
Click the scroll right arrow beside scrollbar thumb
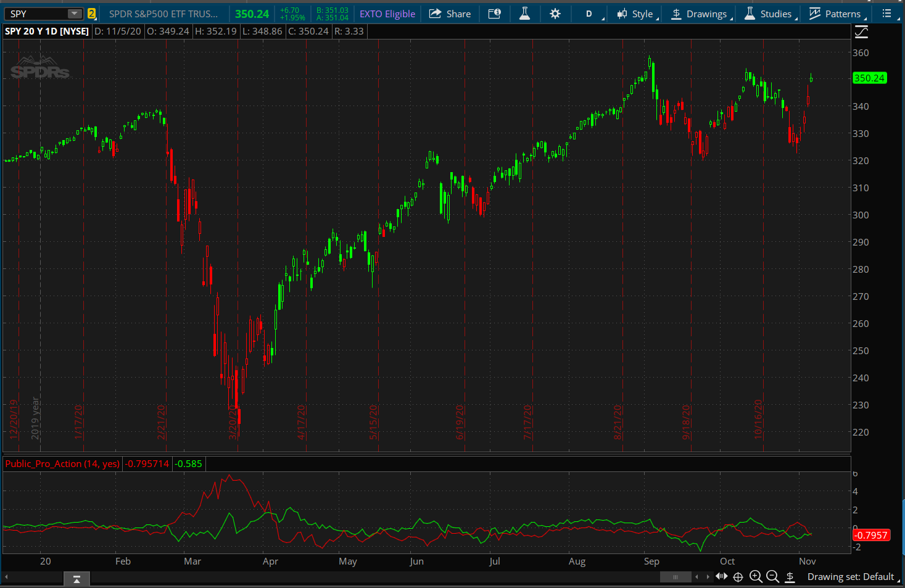click(708, 577)
